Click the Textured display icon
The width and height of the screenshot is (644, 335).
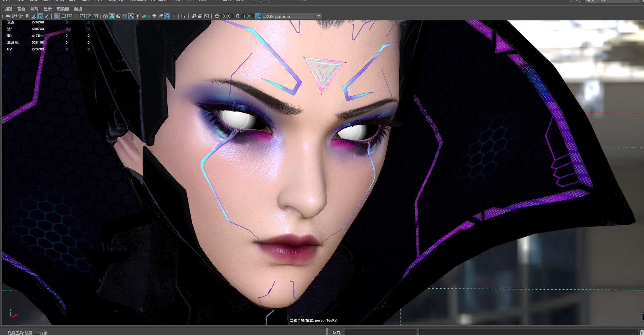[x=131, y=16]
